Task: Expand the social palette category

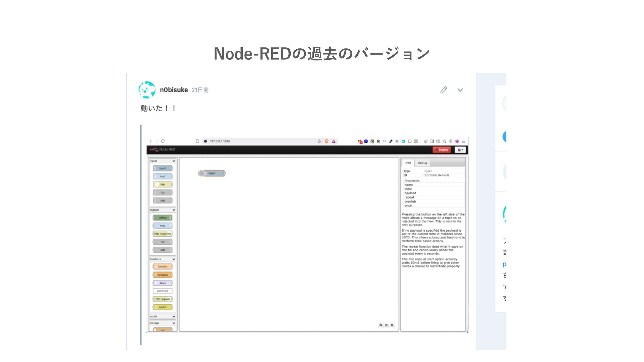Action: (x=174, y=317)
